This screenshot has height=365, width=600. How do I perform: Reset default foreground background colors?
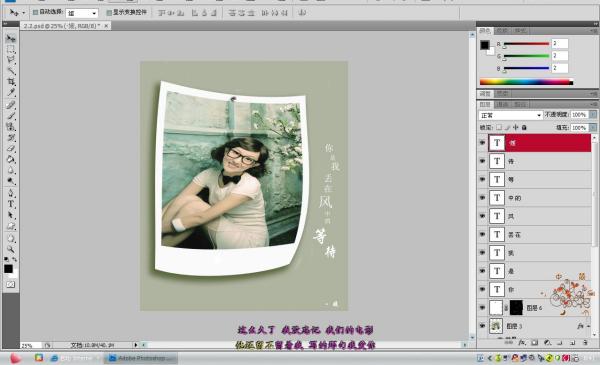[6, 260]
